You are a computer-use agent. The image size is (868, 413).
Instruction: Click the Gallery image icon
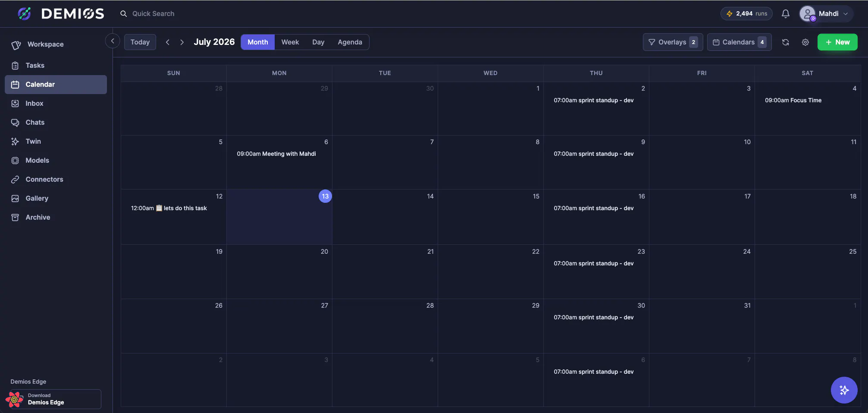15,199
